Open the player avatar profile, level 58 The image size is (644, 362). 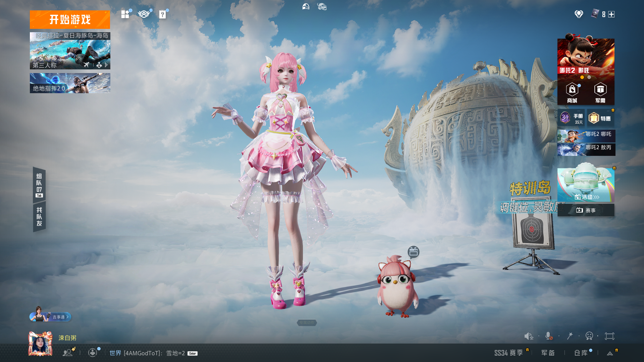point(40,344)
